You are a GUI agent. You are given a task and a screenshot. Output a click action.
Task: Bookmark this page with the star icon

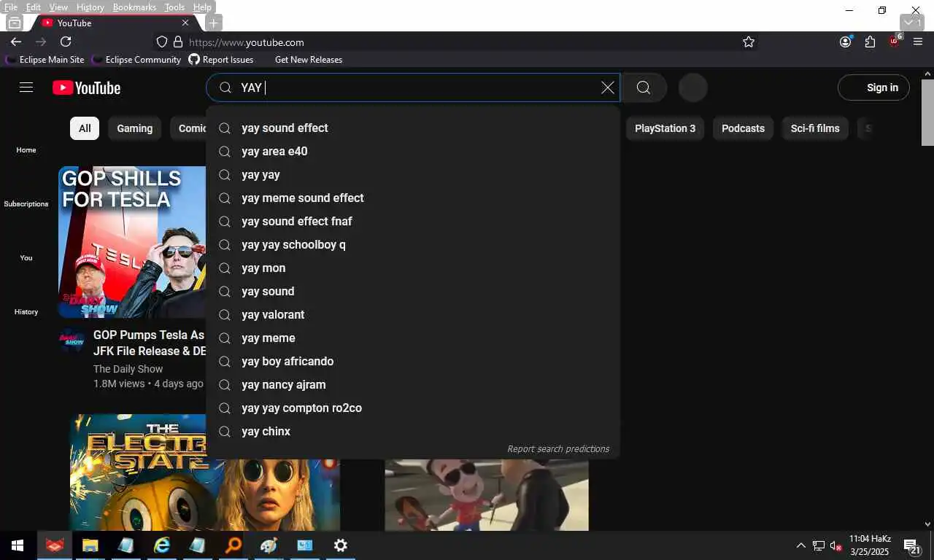749,42
